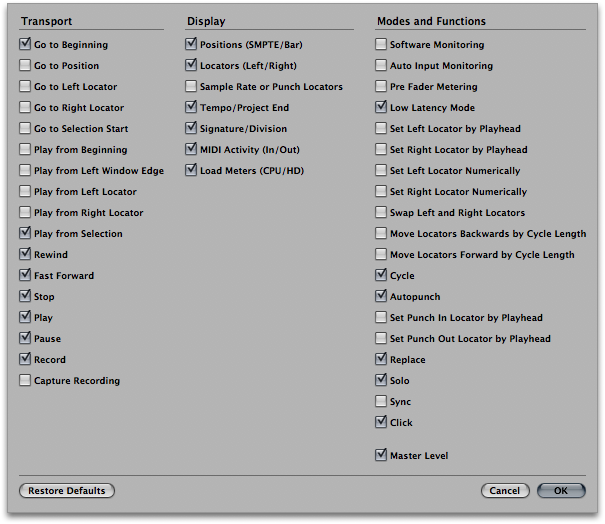Enable Play from Left Window Edge

point(25,170)
